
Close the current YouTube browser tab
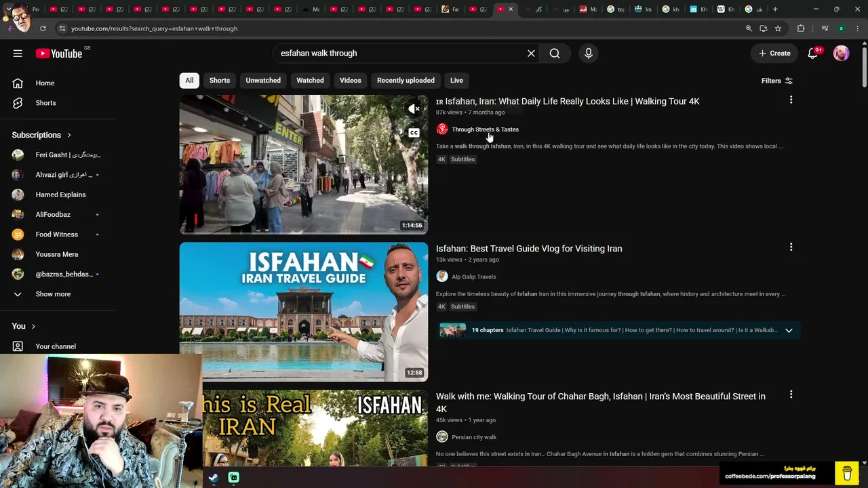[x=511, y=9]
